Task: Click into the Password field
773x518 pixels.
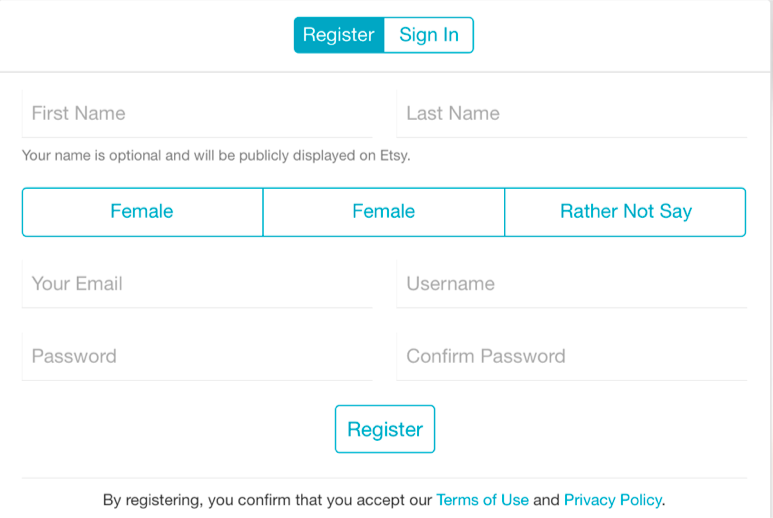Action: (x=197, y=356)
